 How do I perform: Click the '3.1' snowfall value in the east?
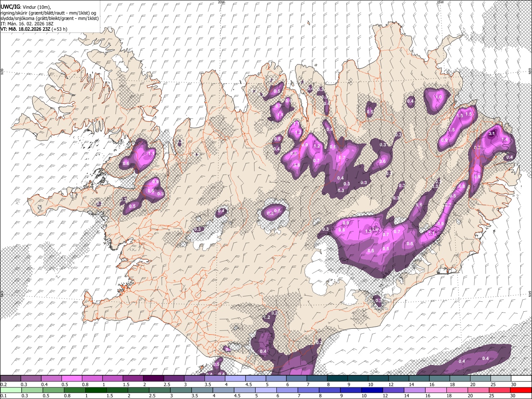(x=492, y=133)
